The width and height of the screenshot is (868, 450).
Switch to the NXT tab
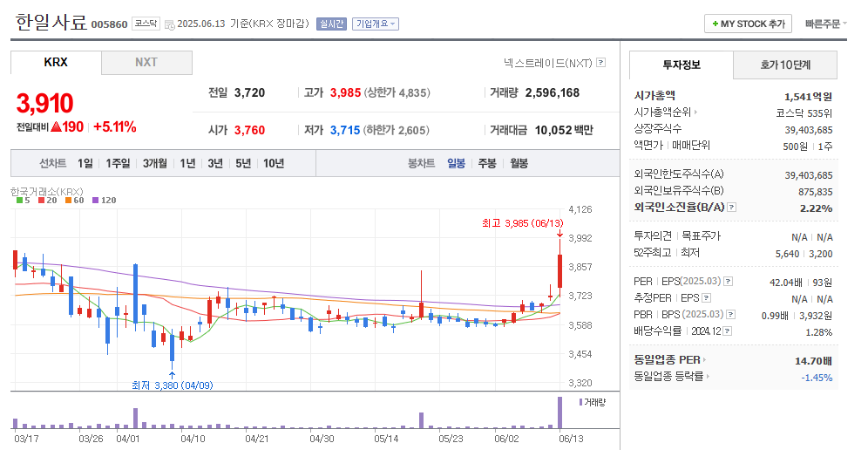146,63
